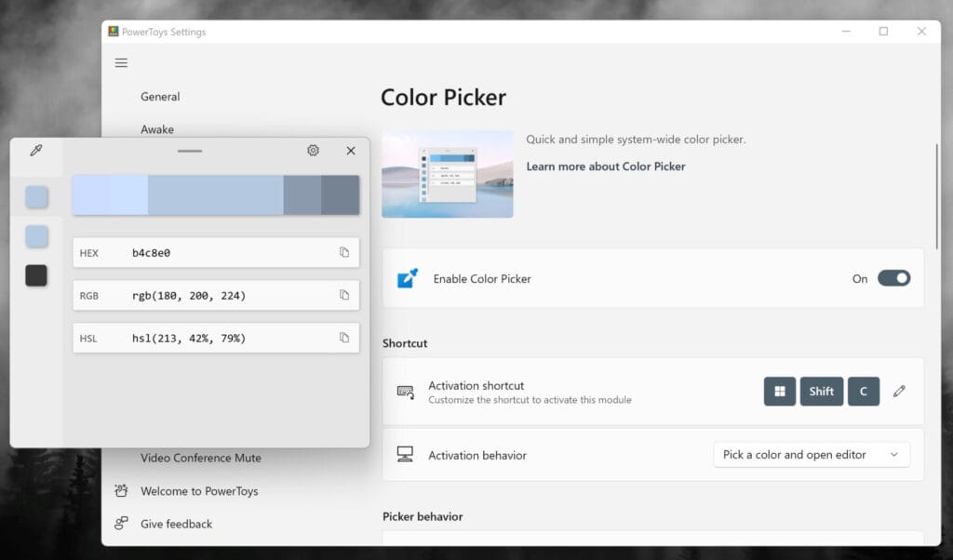Open Learn more about Color Picker link
Screen dimensions: 953x560
tap(605, 167)
